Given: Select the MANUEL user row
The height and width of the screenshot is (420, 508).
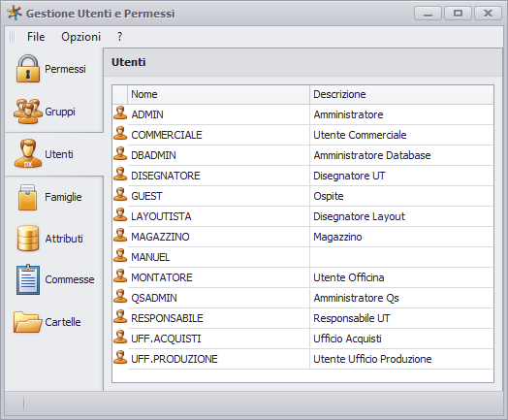Looking at the screenshot, I should click(x=302, y=257).
